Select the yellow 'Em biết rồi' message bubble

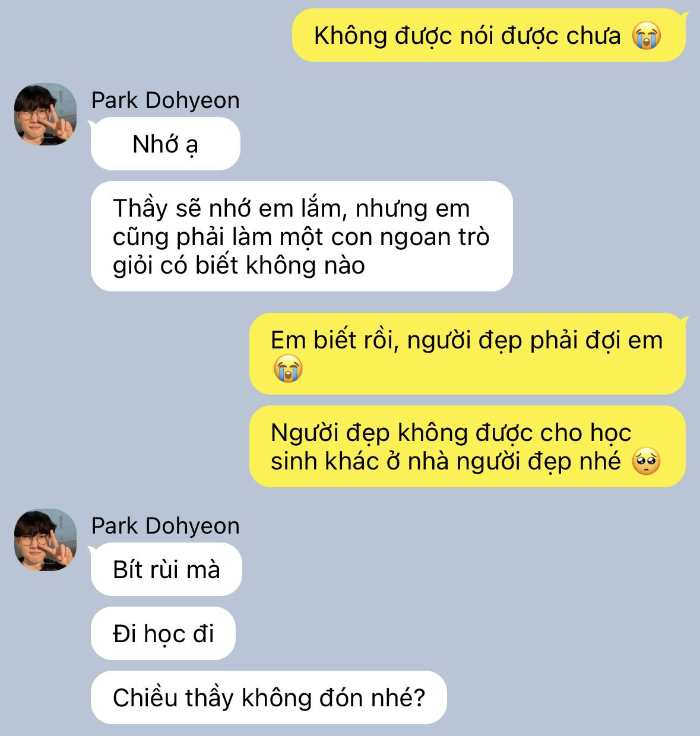pos(468,354)
